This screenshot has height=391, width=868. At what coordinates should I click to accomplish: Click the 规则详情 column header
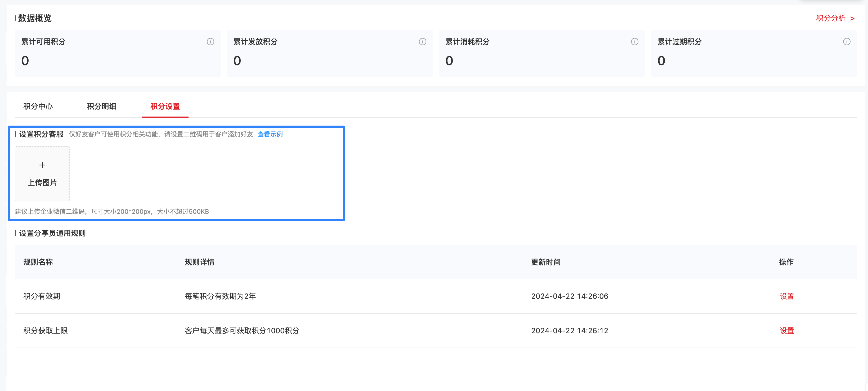(199, 262)
